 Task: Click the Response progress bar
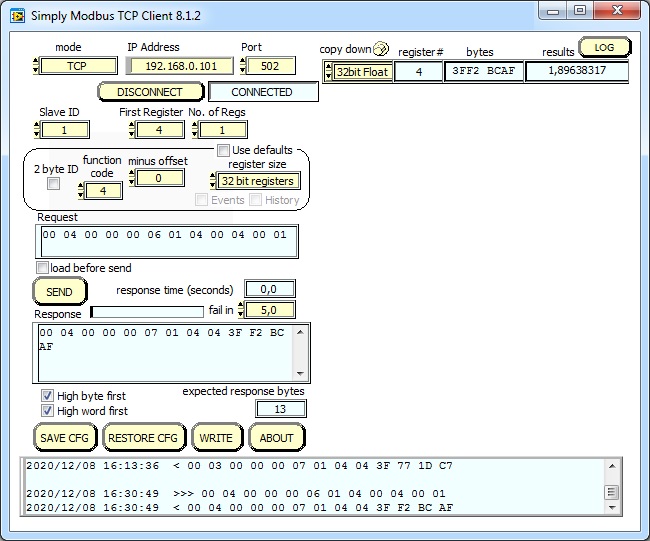(x=147, y=312)
